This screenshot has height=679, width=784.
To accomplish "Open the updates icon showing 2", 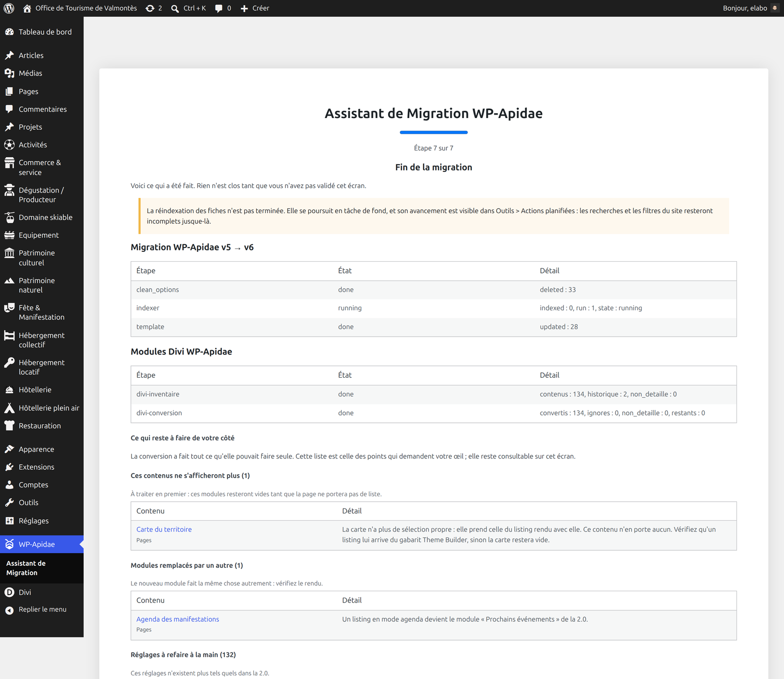I will tap(150, 8).
